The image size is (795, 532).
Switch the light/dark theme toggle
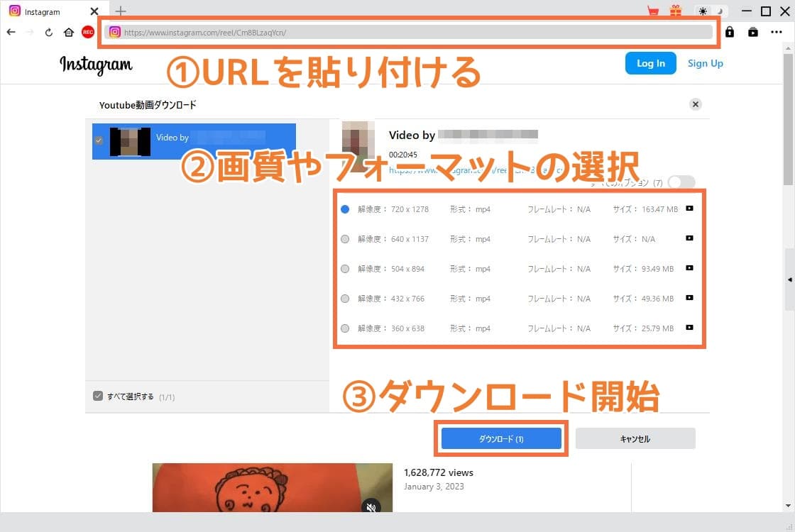711,11
